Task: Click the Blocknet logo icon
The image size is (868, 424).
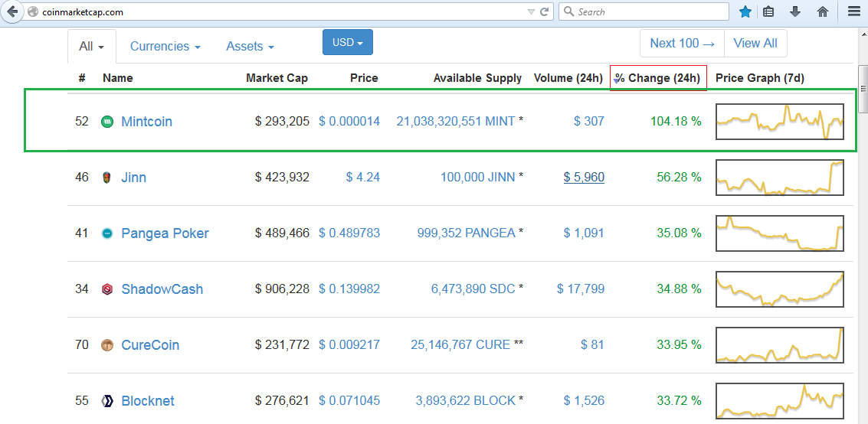Action: (107, 401)
